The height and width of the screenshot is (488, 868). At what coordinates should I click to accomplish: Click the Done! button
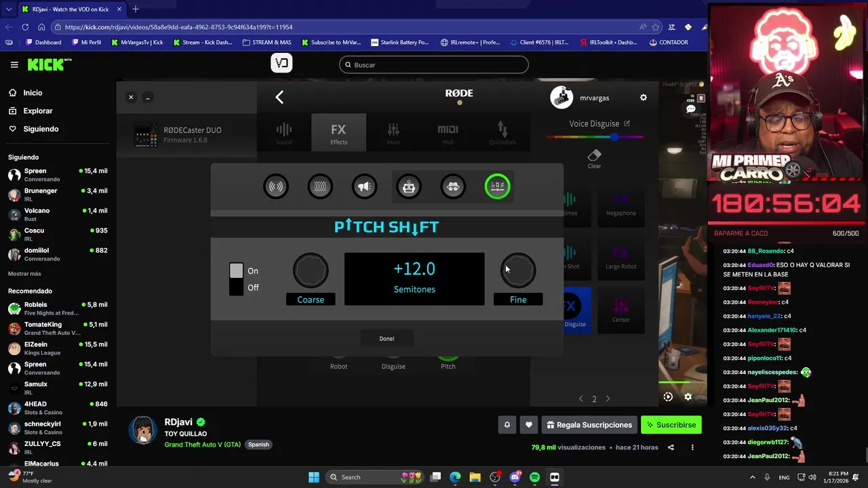(387, 338)
